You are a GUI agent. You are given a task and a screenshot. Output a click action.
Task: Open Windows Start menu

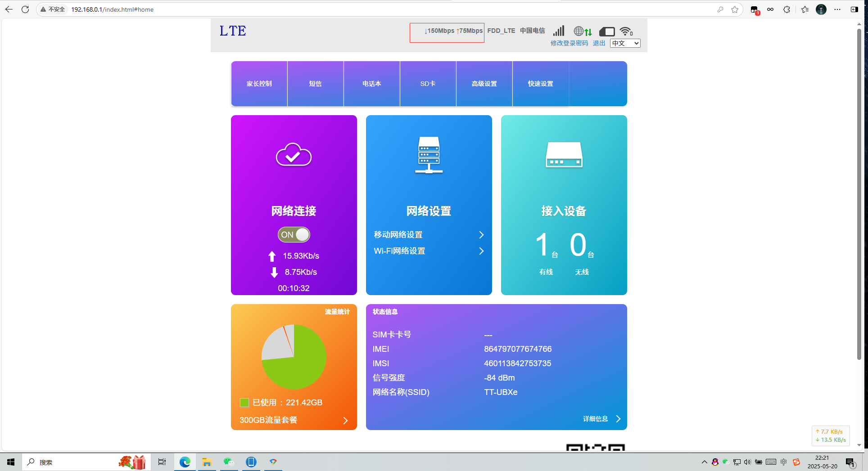click(x=11, y=462)
